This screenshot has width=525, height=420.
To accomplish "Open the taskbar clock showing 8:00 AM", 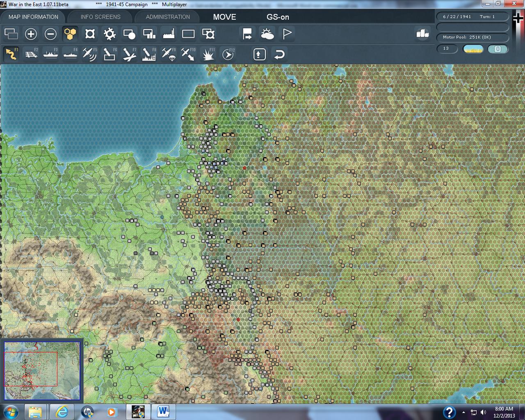I will [504, 412].
